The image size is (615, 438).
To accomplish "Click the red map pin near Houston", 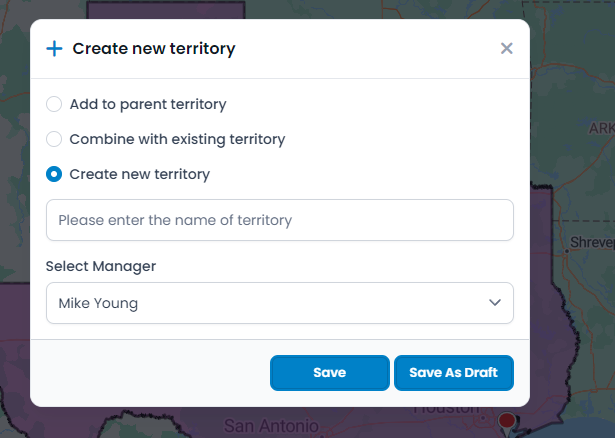I will [507, 422].
